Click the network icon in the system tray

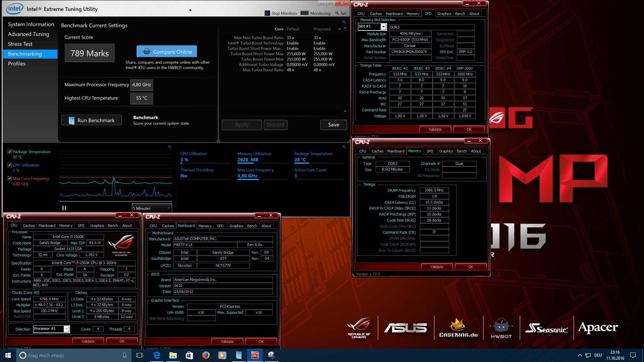pos(588,355)
